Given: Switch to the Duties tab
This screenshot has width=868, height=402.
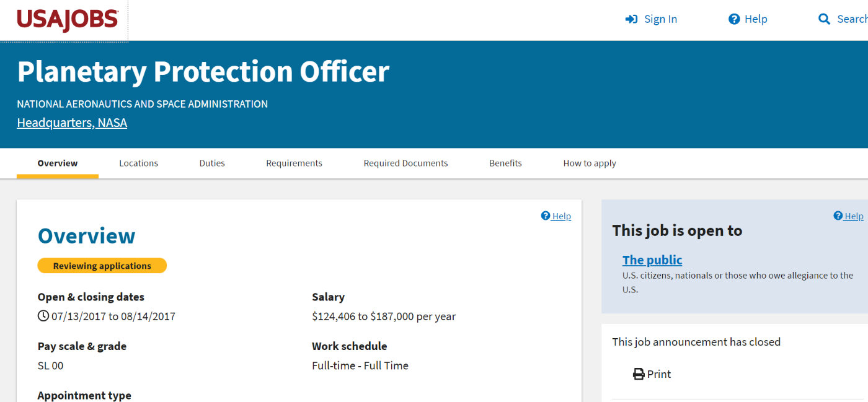Looking at the screenshot, I should tap(212, 164).
